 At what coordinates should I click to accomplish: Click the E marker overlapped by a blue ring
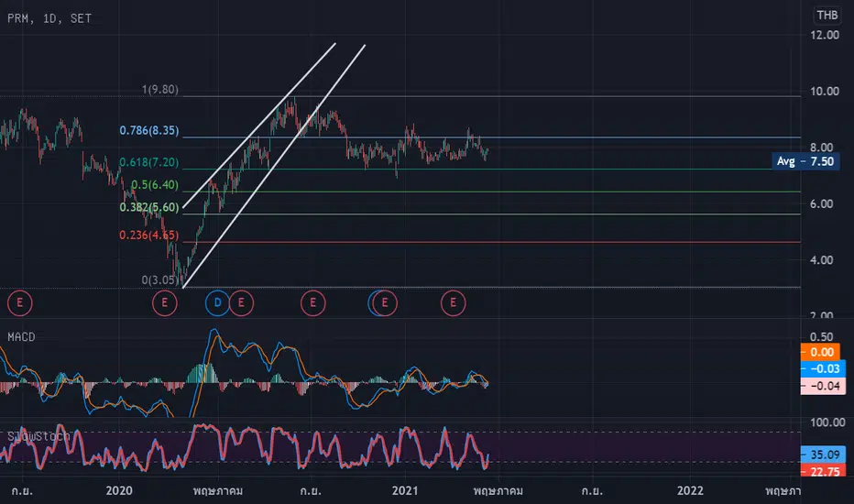[385, 303]
